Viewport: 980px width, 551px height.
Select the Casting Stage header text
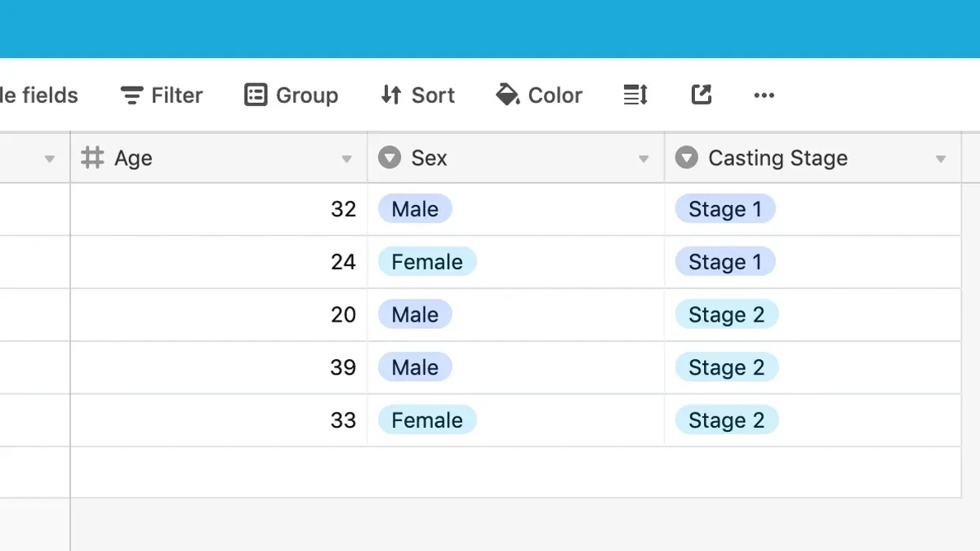pos(777,158)
